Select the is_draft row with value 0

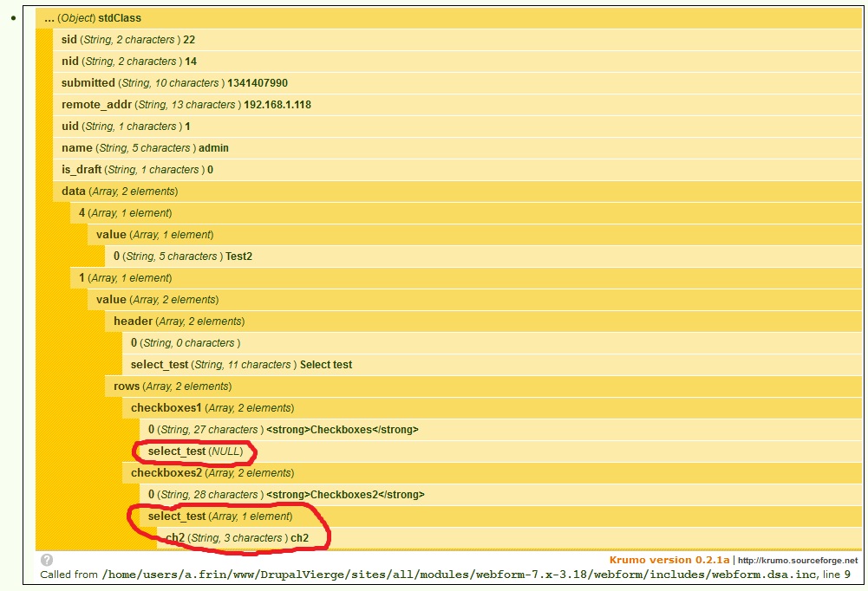coord(458,170)
